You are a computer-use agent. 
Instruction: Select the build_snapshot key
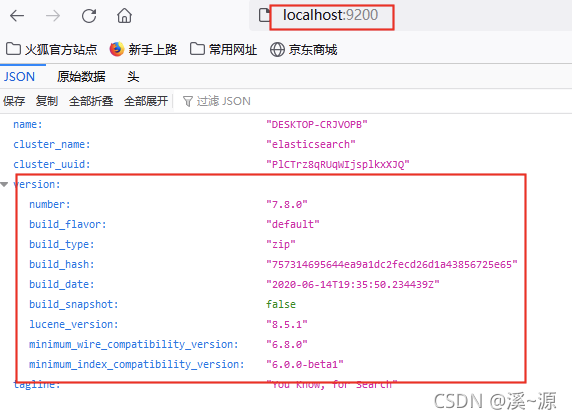(74, 304)
